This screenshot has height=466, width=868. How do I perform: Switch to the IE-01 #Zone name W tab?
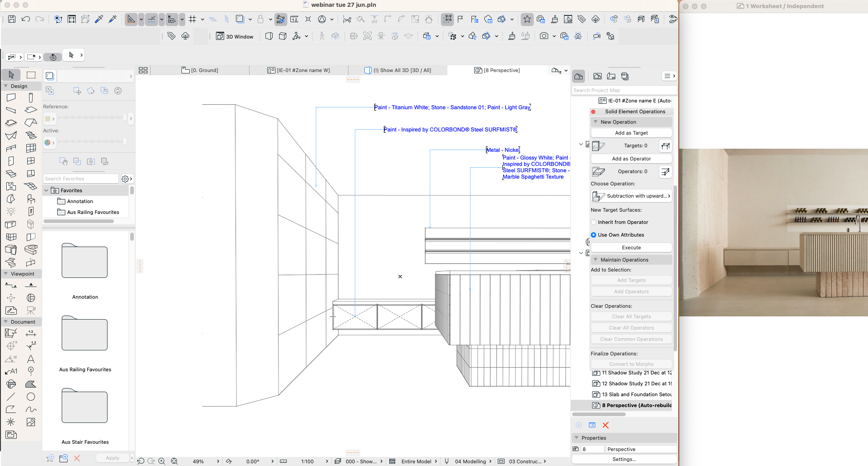pos(299,70)
